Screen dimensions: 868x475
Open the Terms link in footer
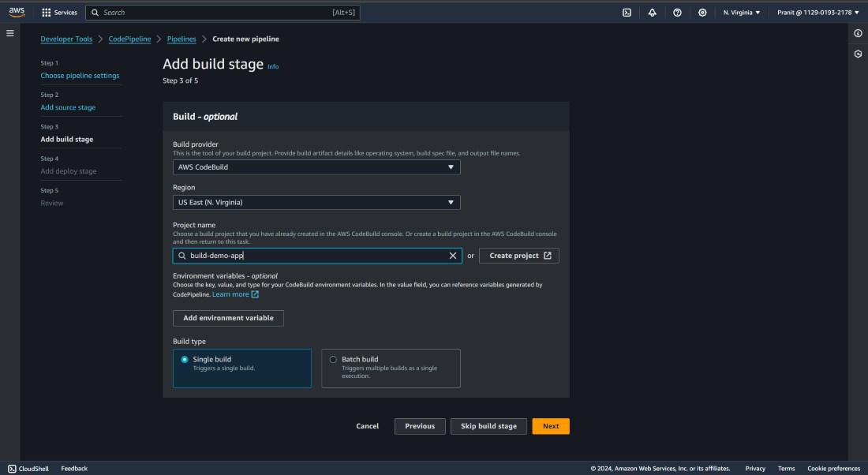tap(786, 469)
